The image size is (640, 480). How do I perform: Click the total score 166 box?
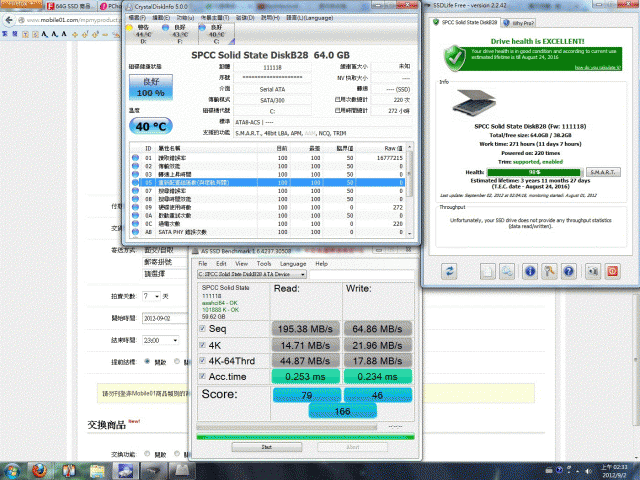(342, 411)
